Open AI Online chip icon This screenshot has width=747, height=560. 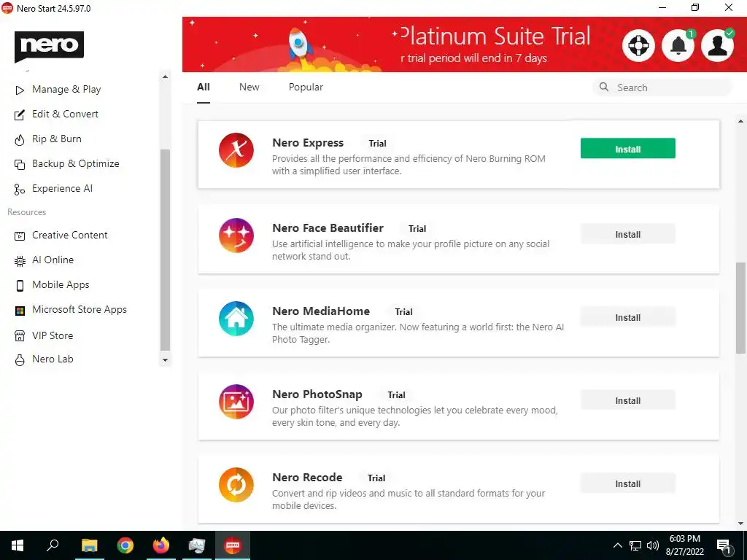tap(20, 260)
